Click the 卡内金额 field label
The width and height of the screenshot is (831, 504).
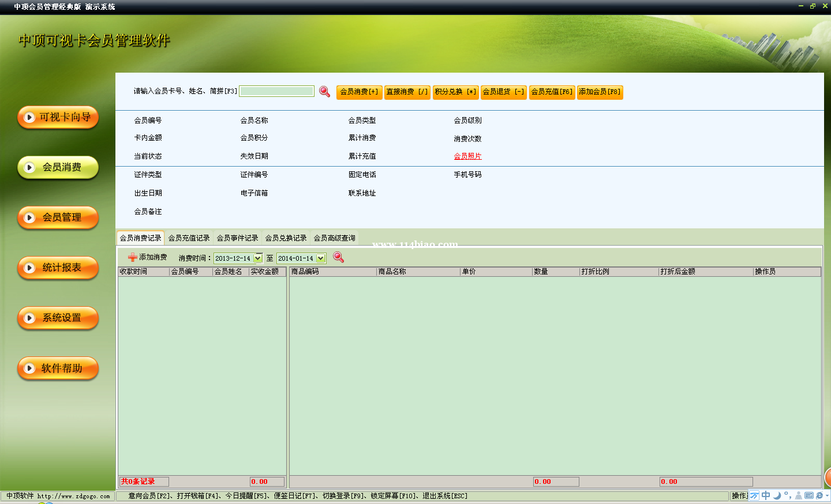pyautogui.click(x=148, y=138)
